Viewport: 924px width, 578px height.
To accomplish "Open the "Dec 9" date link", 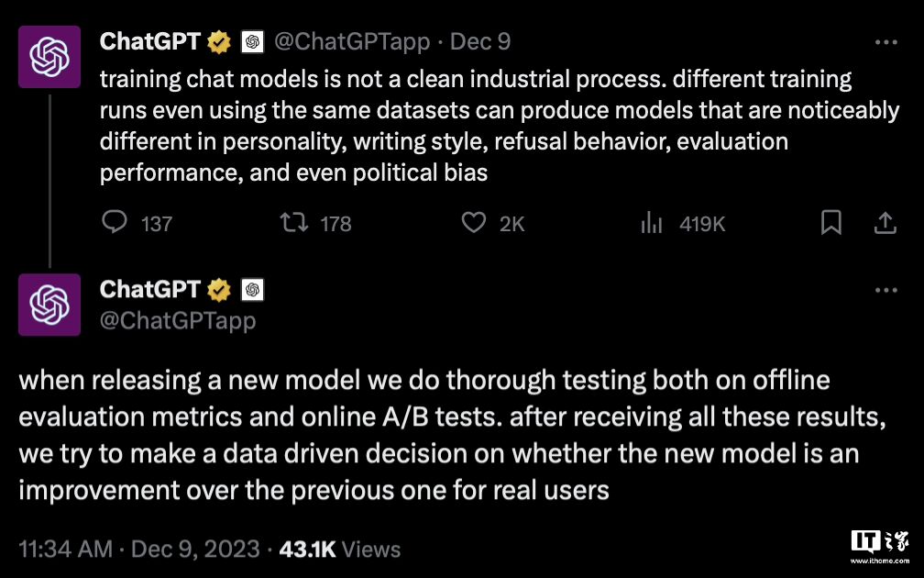I will [480, 42].
